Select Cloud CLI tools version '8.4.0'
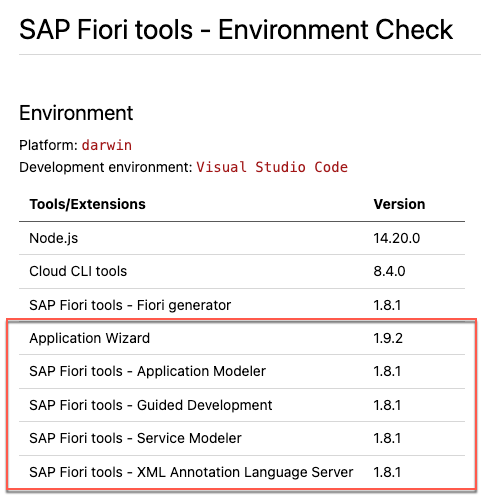The image size is (481, 496). [389, 271]
